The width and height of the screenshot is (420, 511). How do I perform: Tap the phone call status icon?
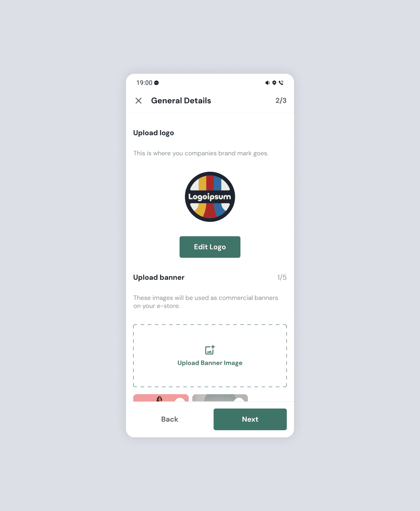click(281, 83)
